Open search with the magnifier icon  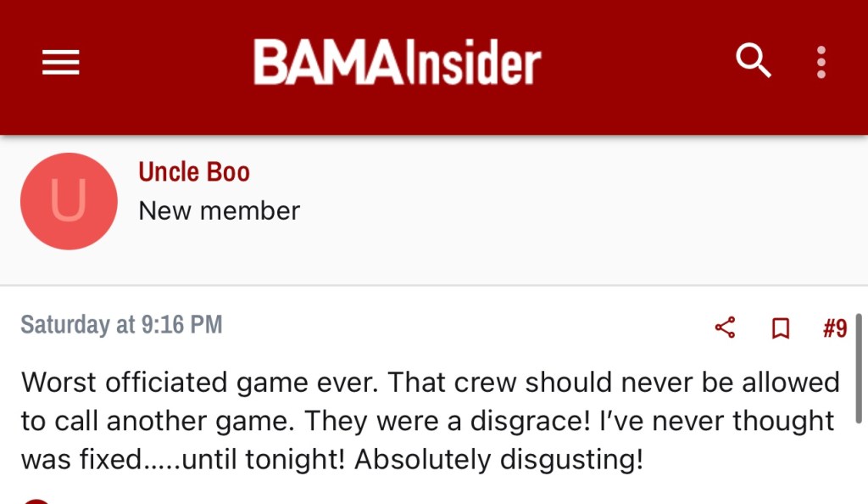point(753,61)
